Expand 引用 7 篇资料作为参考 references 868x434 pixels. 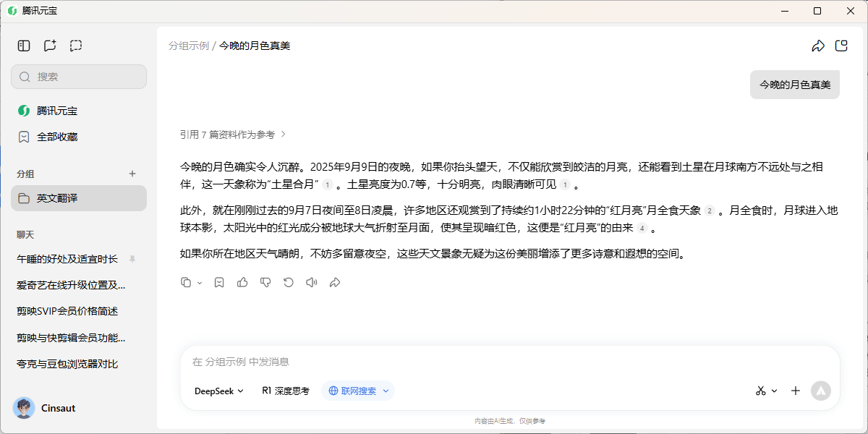(233, 135)
